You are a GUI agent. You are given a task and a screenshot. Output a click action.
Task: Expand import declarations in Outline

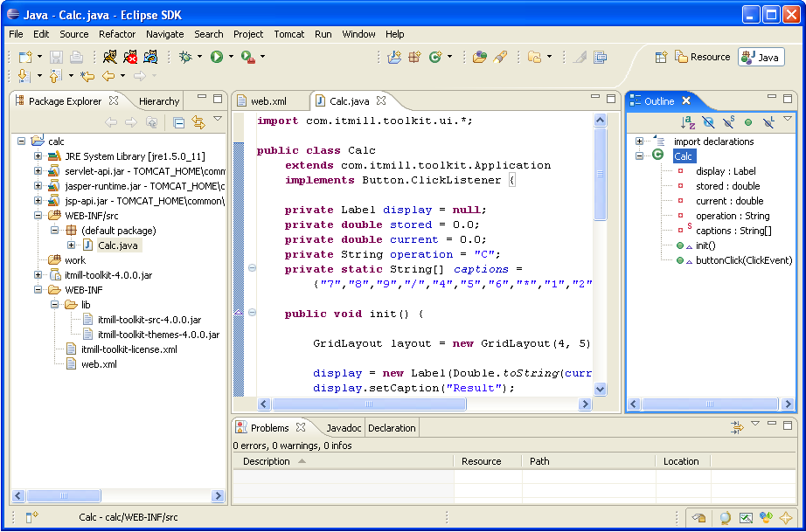[640, 142]
